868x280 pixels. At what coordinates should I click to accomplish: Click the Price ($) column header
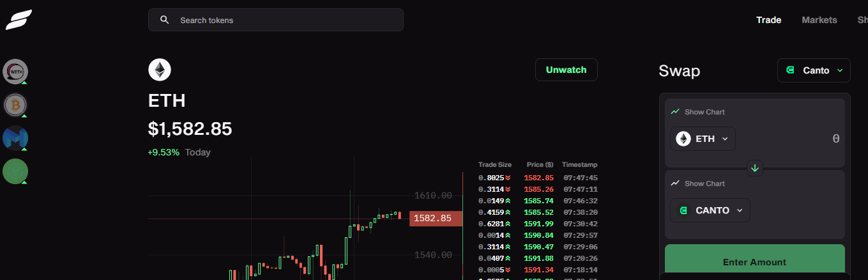pyautogui.click(x=540, y=165)
